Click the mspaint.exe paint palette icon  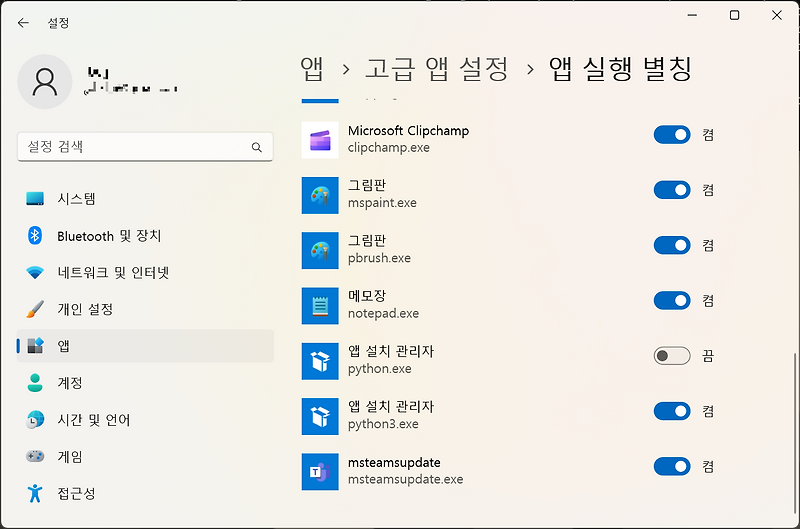(x=320, y=195)
